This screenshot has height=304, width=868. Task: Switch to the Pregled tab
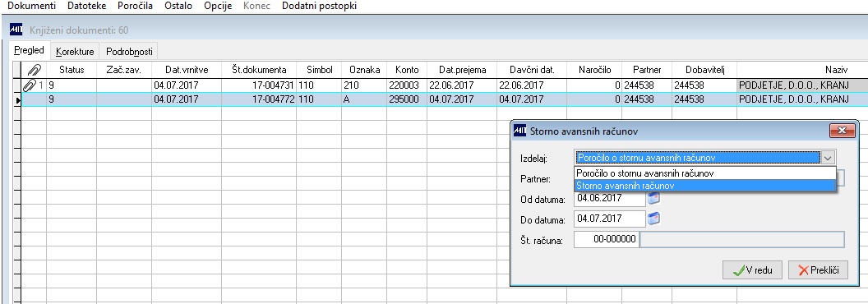pyautogui.click(x=30, y=50)
